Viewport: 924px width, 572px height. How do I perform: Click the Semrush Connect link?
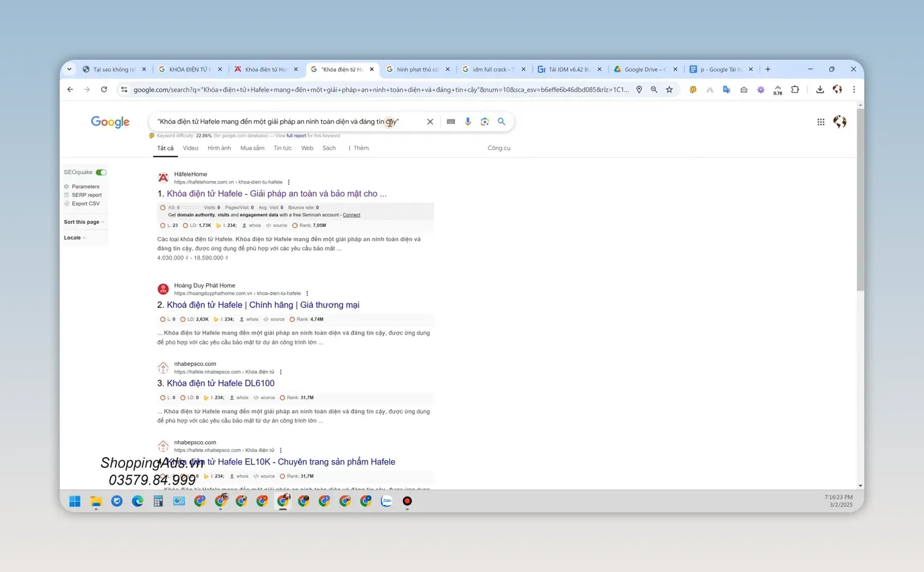pos(351,215)
